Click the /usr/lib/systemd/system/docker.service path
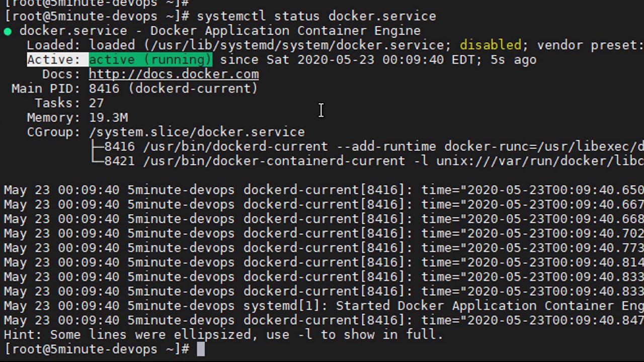Screen dimensions: 644x362 pyautogui.click(x=297, y=45)
